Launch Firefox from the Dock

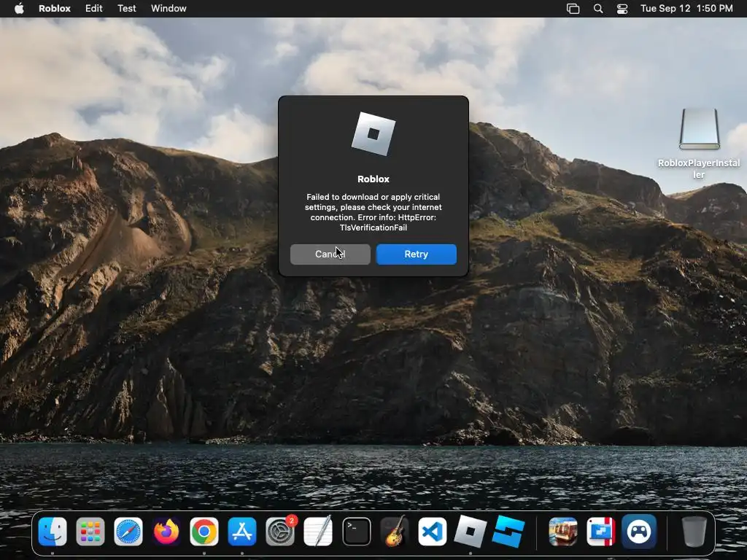(x=166, y=532)
